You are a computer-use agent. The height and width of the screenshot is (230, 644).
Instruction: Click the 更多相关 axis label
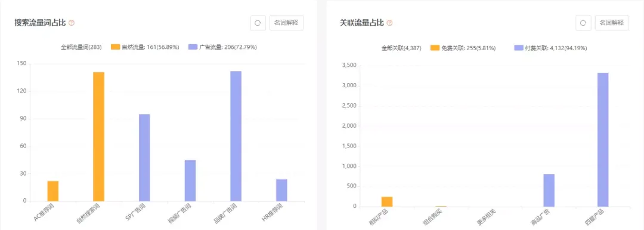coord(486,217)
